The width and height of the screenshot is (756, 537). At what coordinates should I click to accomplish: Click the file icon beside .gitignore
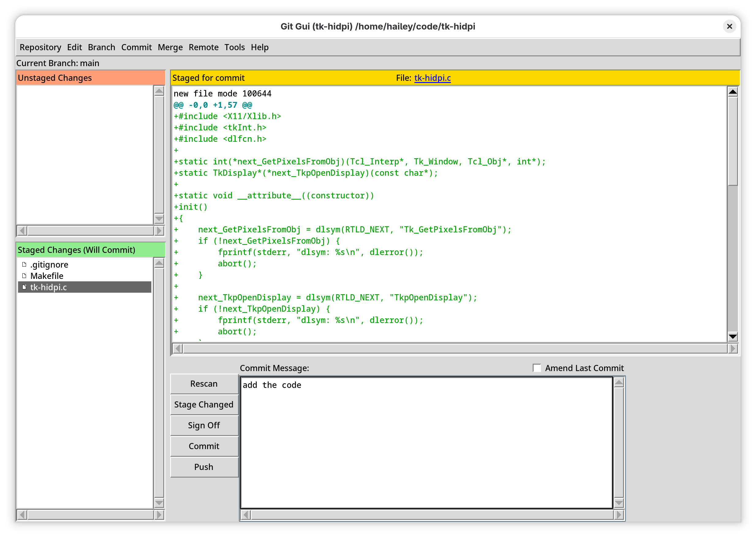pos(24,265)
